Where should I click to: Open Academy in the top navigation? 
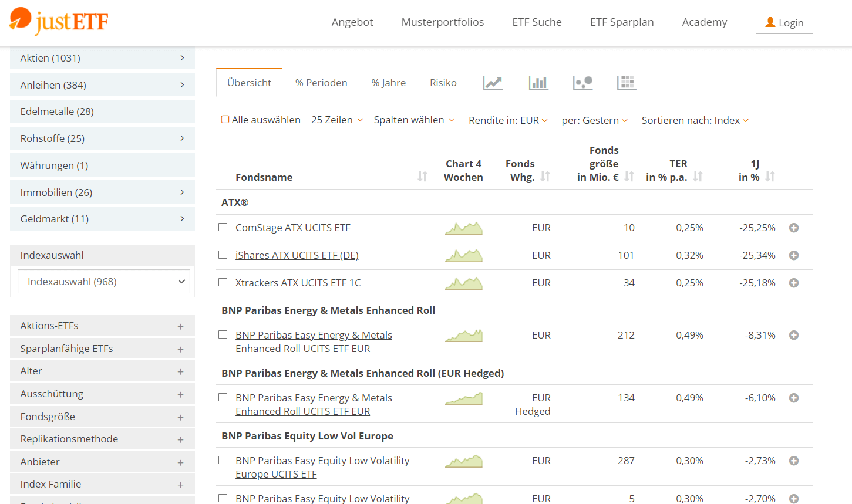pos(705,22)
